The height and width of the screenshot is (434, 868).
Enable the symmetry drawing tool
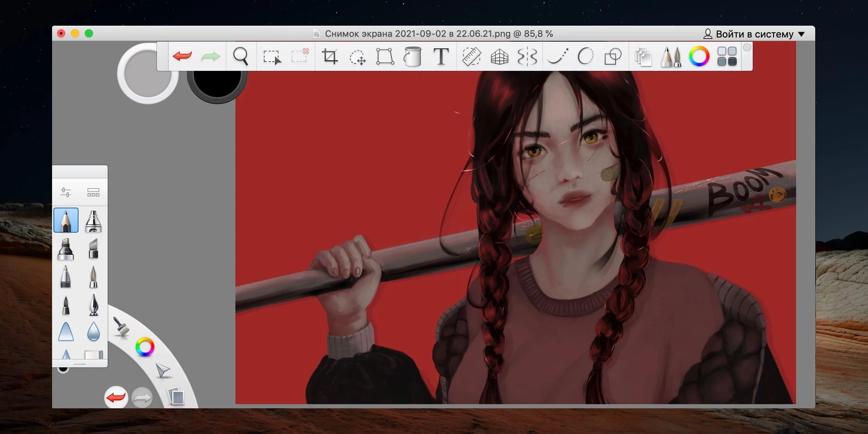click(527, 56)
